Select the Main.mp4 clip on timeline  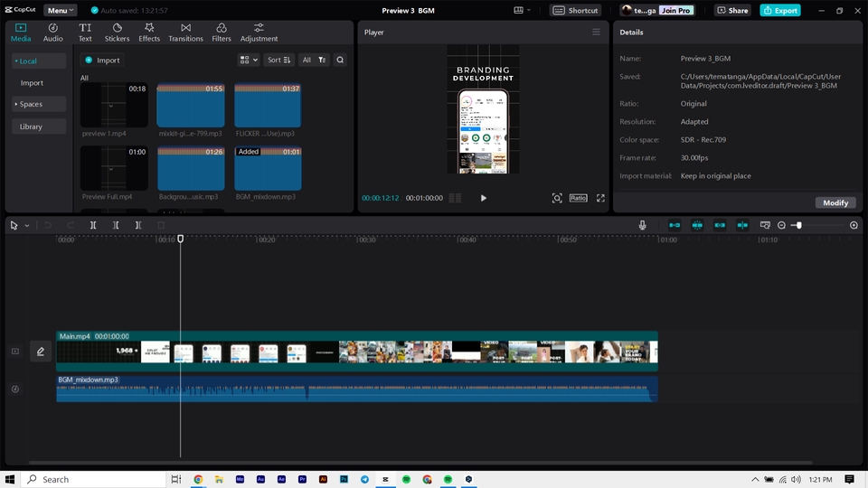tap(357, 352)
